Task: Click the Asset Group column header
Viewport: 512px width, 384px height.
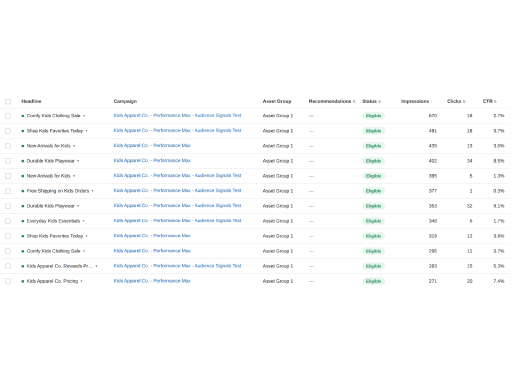Action: click(x=277, y=101)
